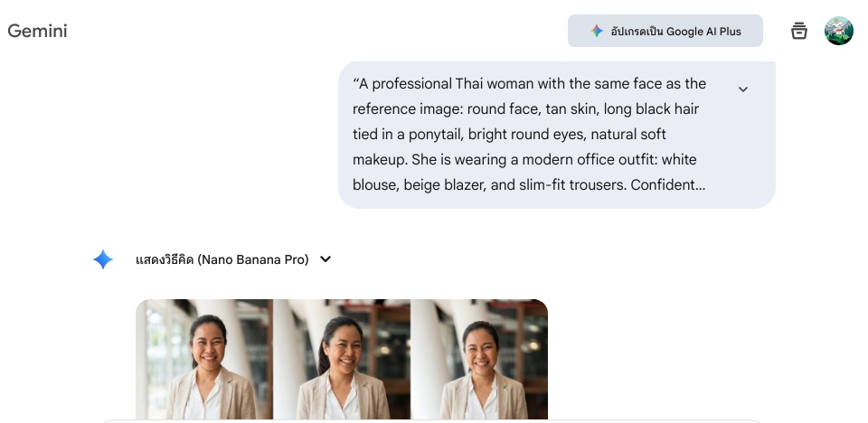
Task: Click the Gemini sparkle icon beside response
Action: (103, 259)
